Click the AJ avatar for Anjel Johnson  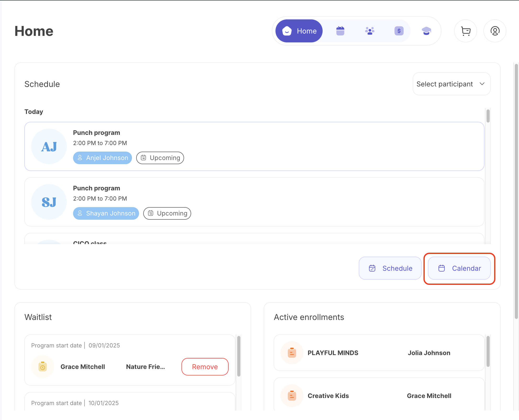click(49, 146)
